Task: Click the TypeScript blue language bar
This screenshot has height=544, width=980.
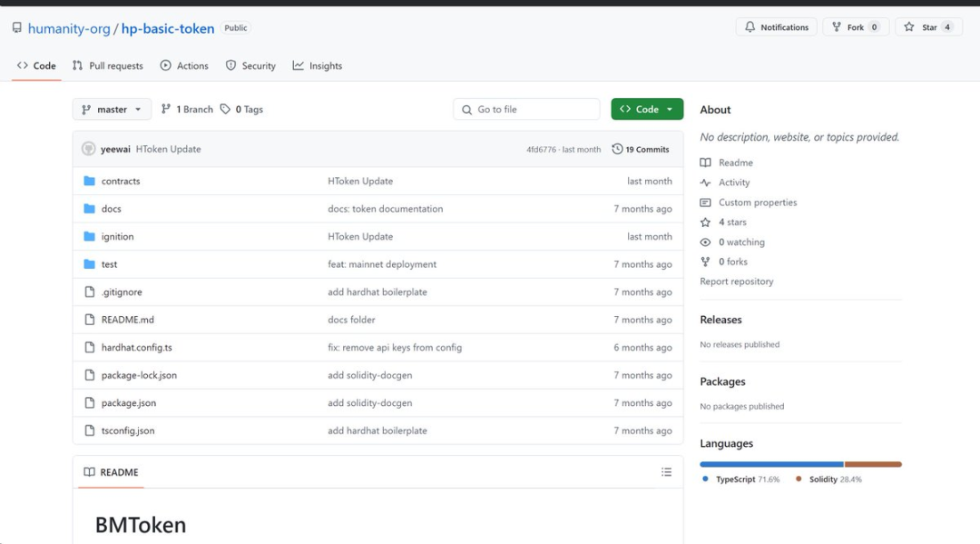Action: pyautogui.click(x=771, y=464)
